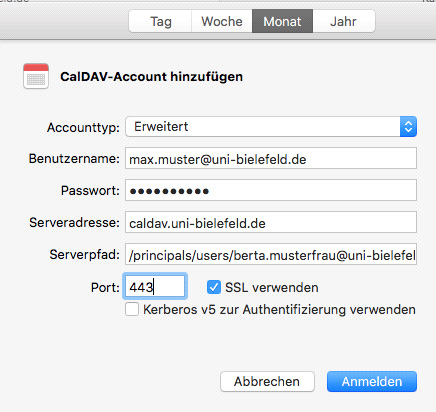Click into the Passwort field
Viewport: 436px width, 412px height.
click(x=271, y=190)
